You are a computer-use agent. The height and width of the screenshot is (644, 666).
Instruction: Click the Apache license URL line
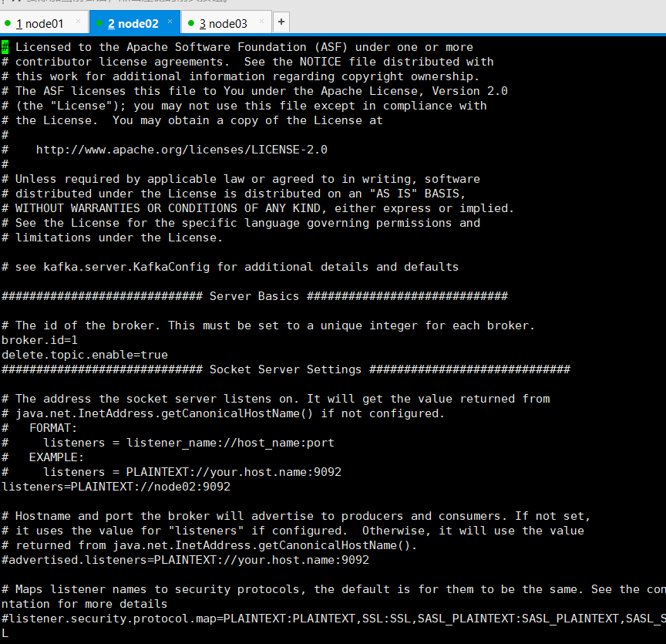click(182, 150)
